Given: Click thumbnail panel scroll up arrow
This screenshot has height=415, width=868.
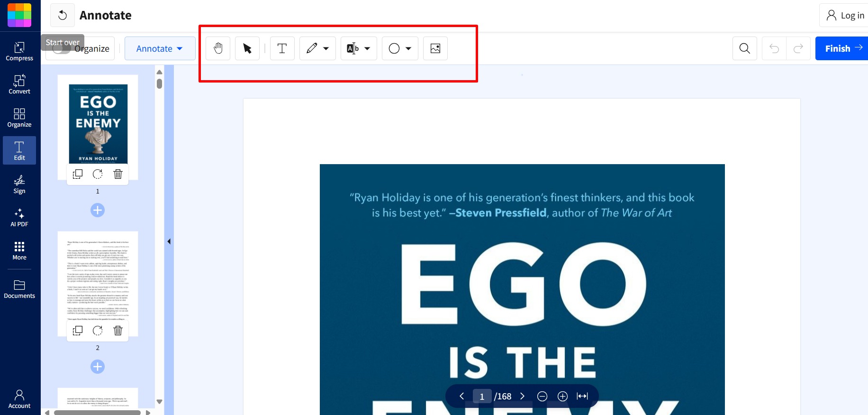Looking at the screenshot, I should (x=160, y=72).
